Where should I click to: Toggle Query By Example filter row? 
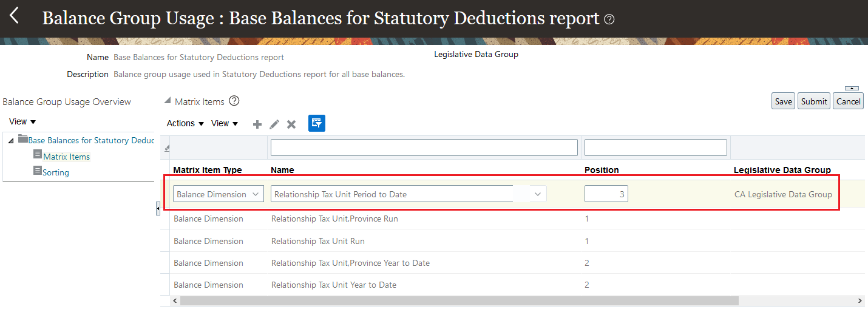tap(316, 123)
